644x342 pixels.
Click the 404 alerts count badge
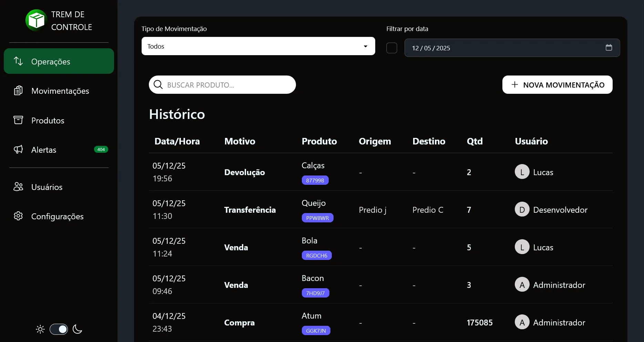tap(101, 149)
